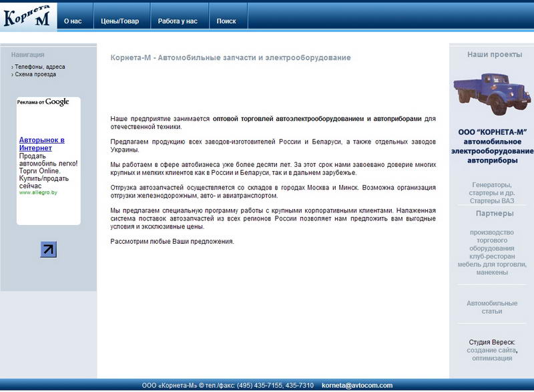Open the Поиск menu item
534x392 pixels.
(x=226, y=21)
